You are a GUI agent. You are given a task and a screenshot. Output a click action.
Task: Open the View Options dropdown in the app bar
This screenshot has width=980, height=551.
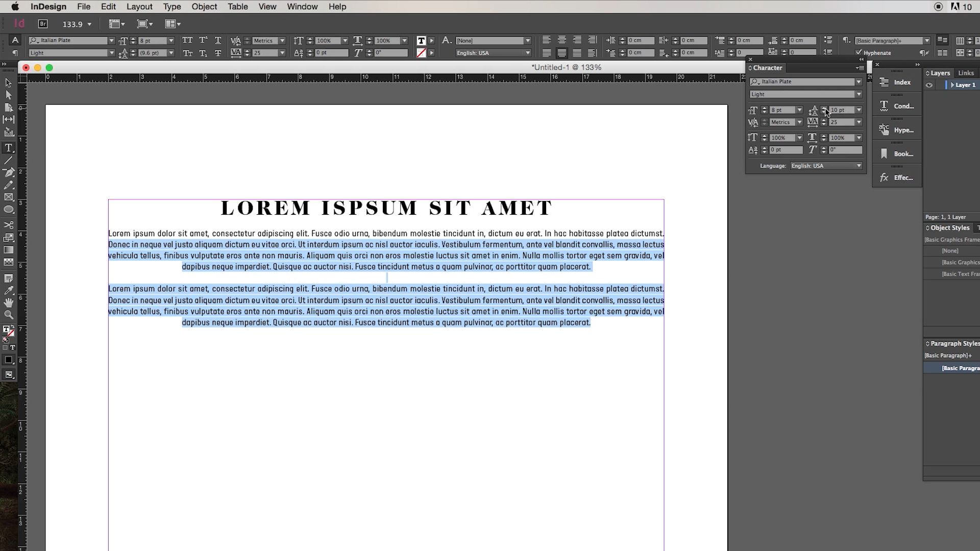click(117, 24)
